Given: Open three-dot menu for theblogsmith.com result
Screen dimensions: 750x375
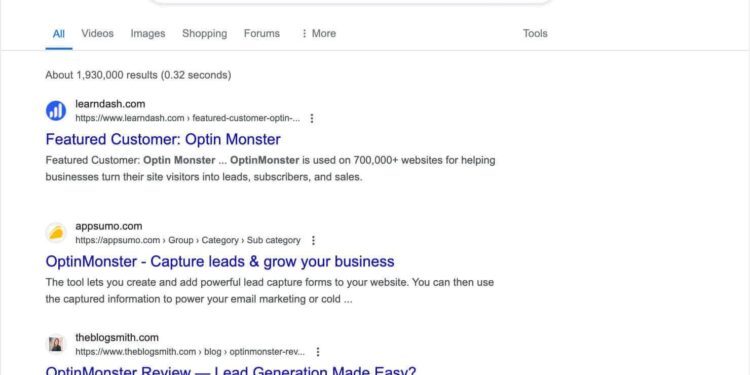Looking at the screenshot, I should [318, 352].
